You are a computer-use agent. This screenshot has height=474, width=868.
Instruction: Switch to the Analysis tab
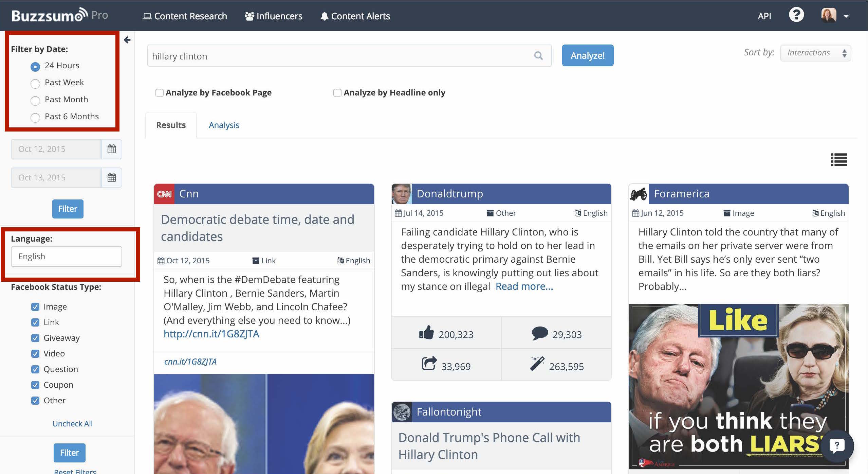[x=224, y=125]
